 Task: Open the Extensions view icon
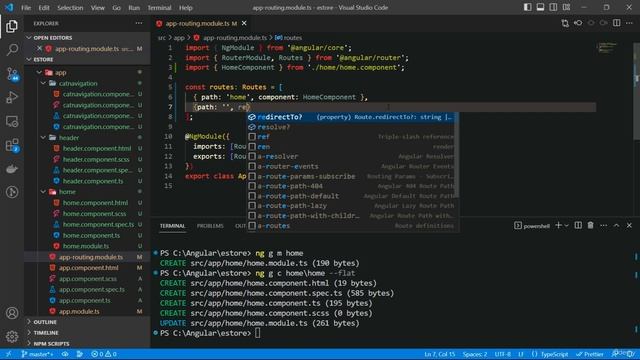click(12, 145)
